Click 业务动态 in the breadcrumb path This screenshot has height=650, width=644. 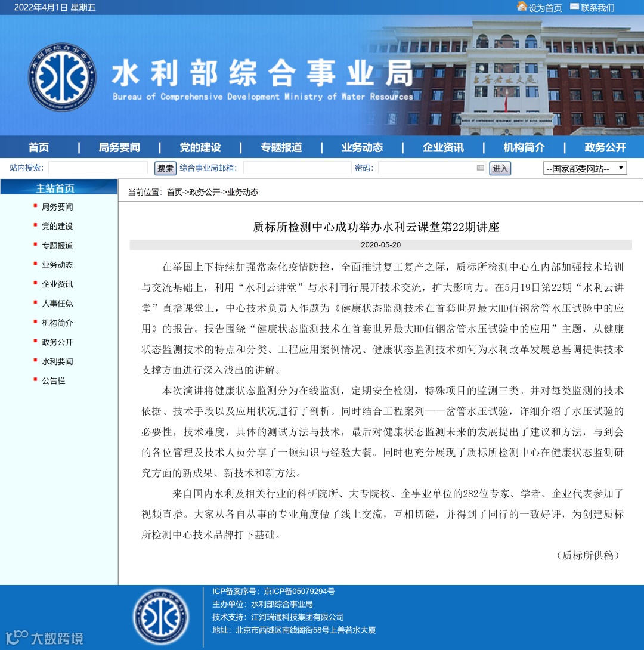243,192
